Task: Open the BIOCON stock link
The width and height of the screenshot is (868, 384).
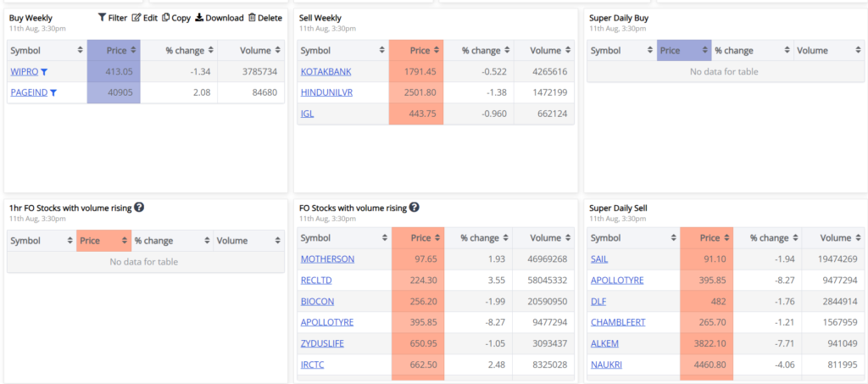Action: pos(318,301)
